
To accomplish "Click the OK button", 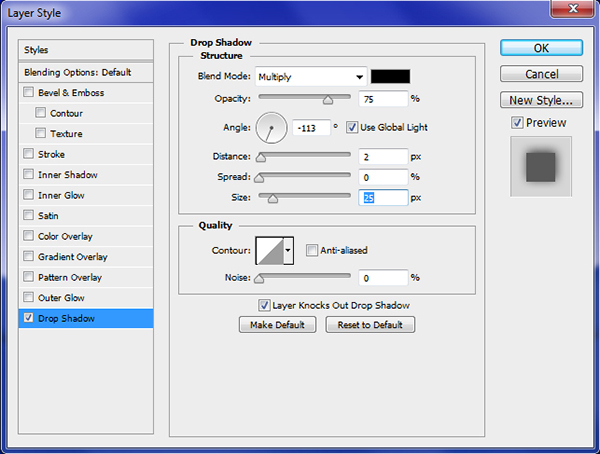I will [541, 48].
